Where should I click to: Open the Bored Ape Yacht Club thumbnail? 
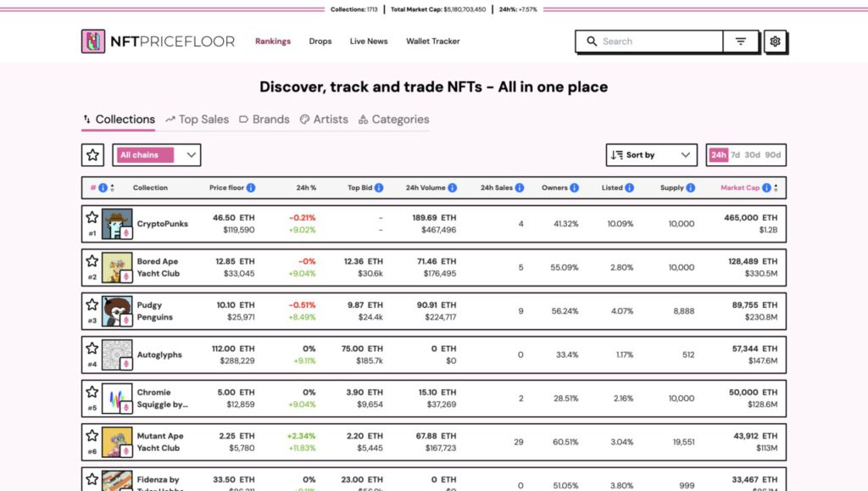117,267
